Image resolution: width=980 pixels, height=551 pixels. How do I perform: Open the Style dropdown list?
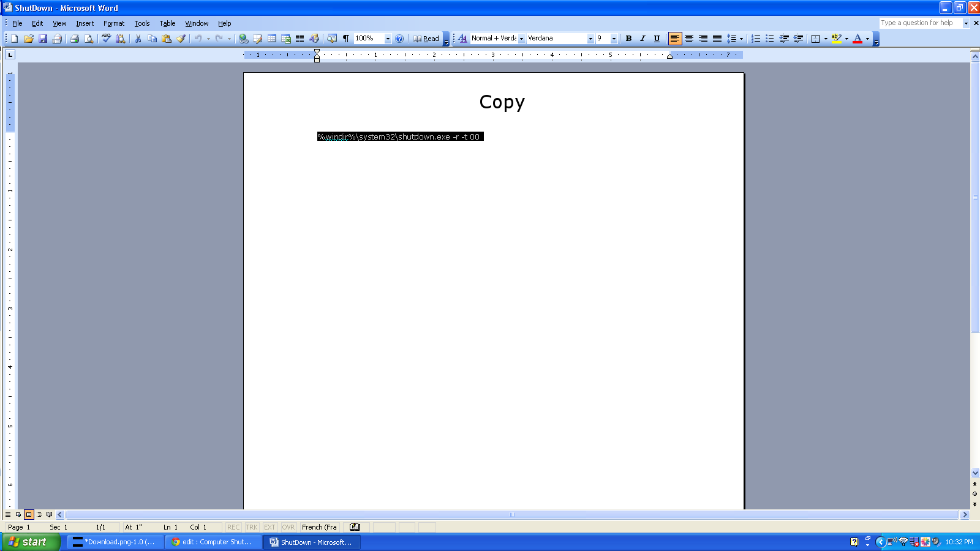click(x=521, y=39)
